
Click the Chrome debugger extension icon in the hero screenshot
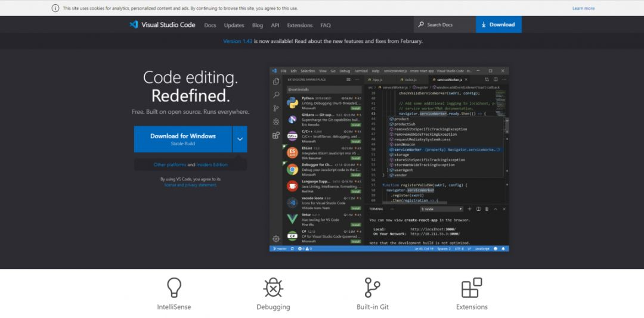[292, 170]
